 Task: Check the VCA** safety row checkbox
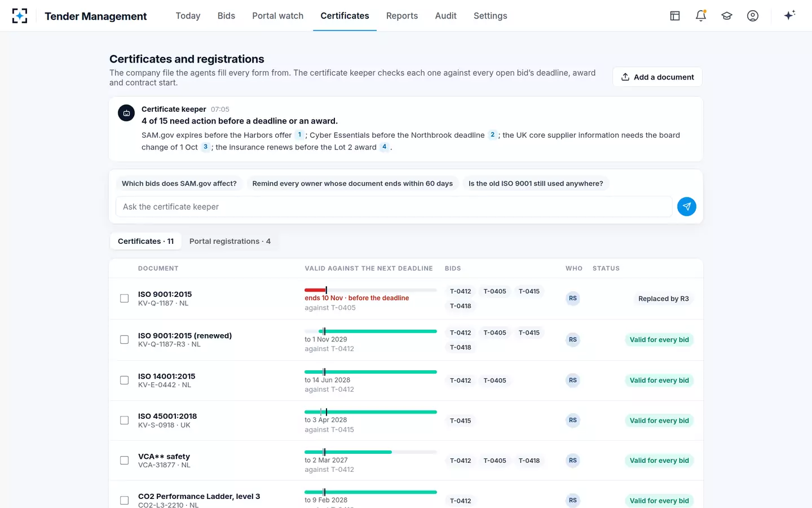(124, 461)
